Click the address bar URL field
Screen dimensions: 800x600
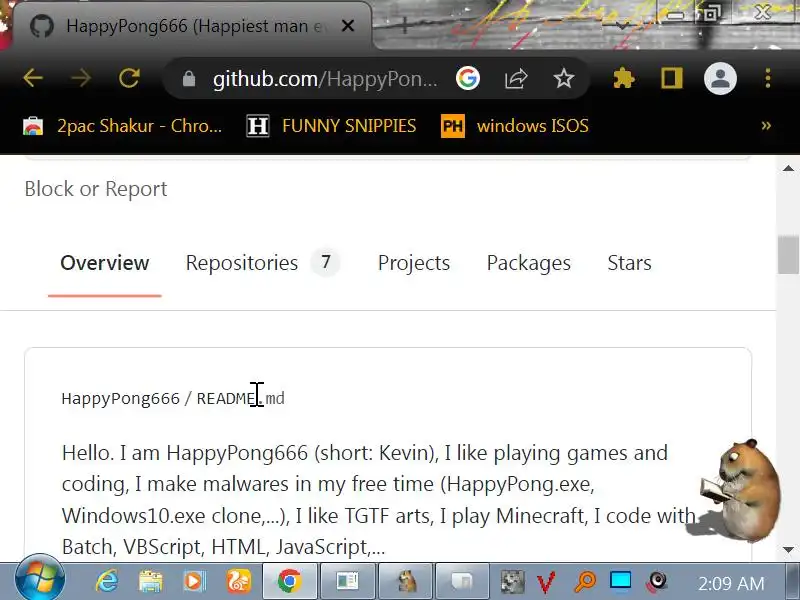(x=326, y=79)
